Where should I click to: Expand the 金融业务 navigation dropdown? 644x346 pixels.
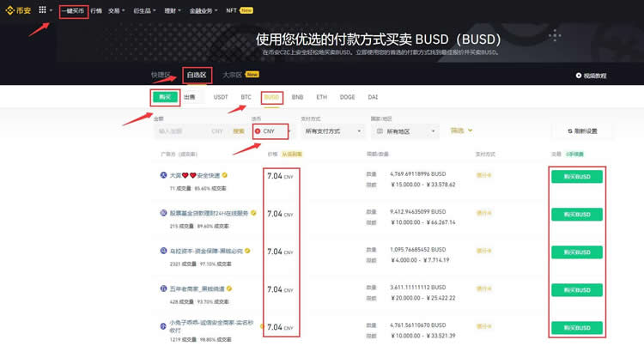[x=204, y=10]
